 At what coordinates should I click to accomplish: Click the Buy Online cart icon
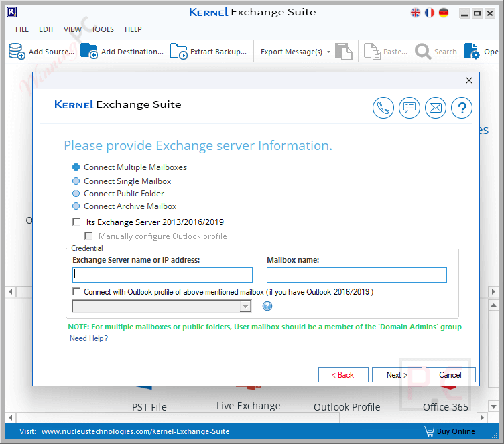[x=429, y=431]
